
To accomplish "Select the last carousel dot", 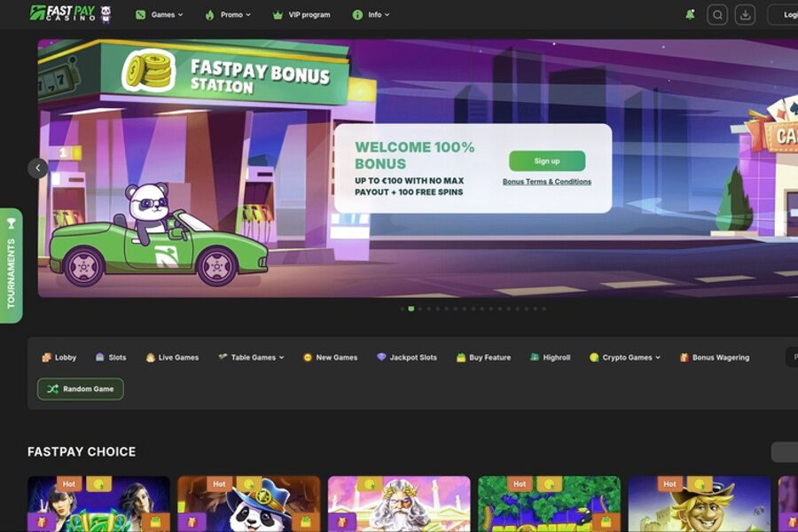I will click(x=544, y=309).
